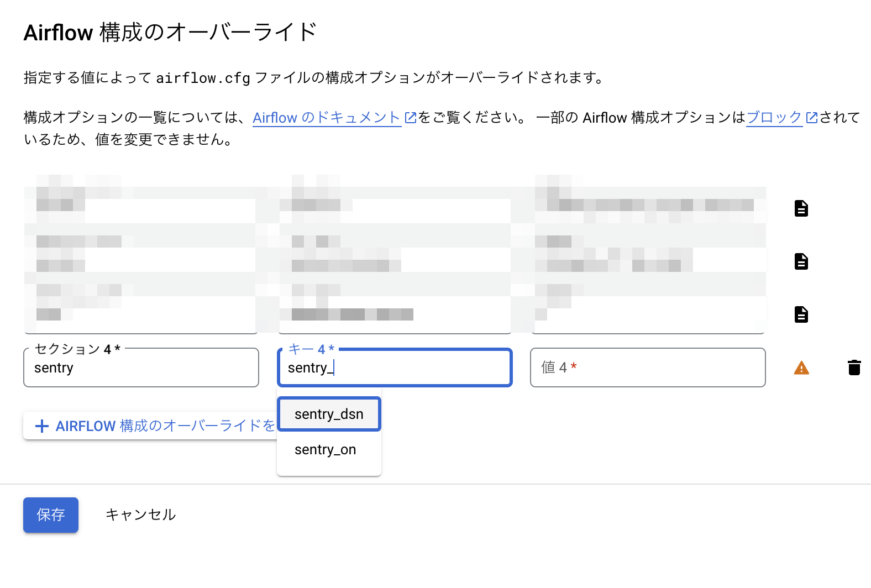Click キャンセル to discard changes
This screenshot has width=871, height=588.
point(140,514)
